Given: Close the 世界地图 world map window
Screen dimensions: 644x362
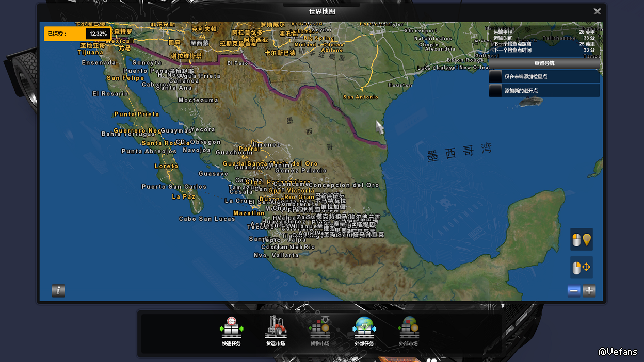Looking at the screenshot, I should (597, 11).
